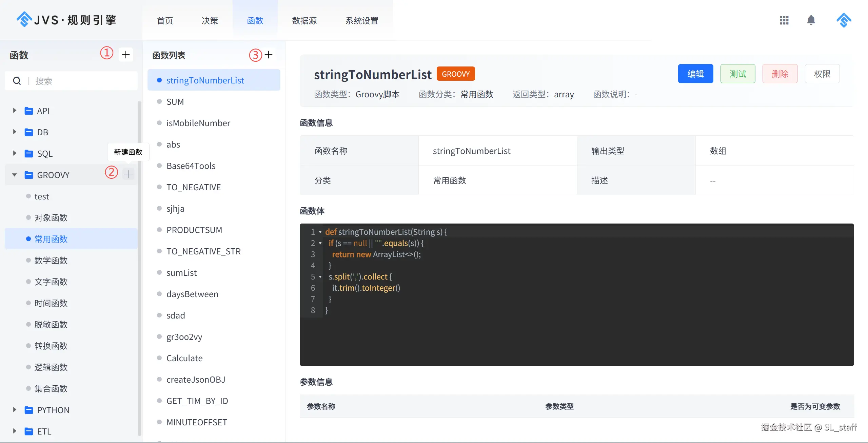Image resolution: width=868 pixels, height=443 pixels.
Task: Select the TO_NEGATIVE_STR function
Action: point(214,251)
